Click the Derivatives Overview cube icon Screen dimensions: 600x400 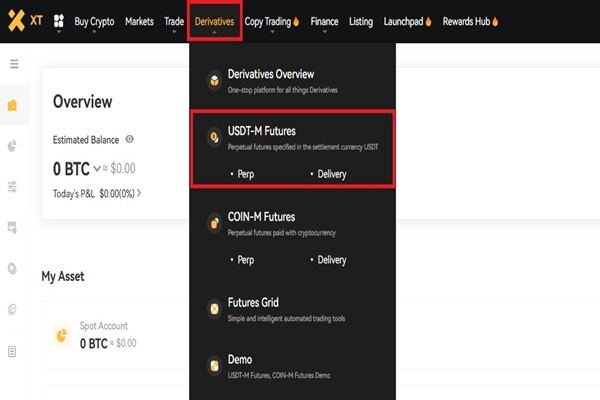tap(215, 81)
